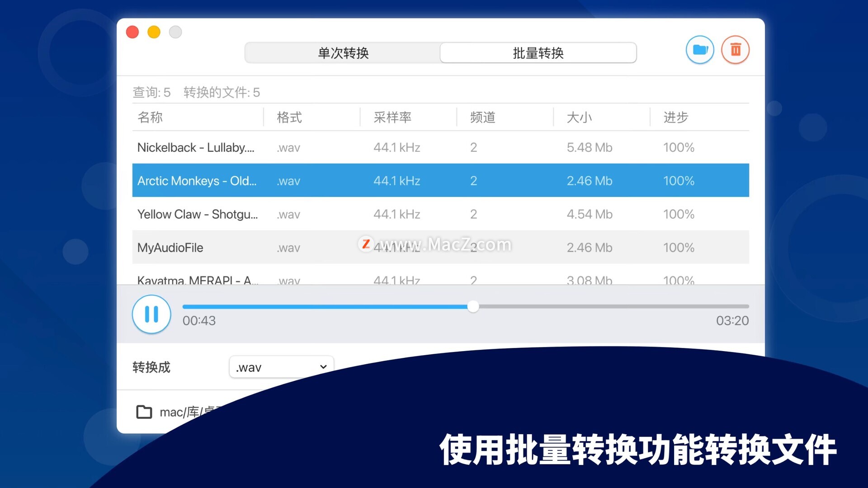
Task: Sort by 进步 column header
Action: pos(676,117)
